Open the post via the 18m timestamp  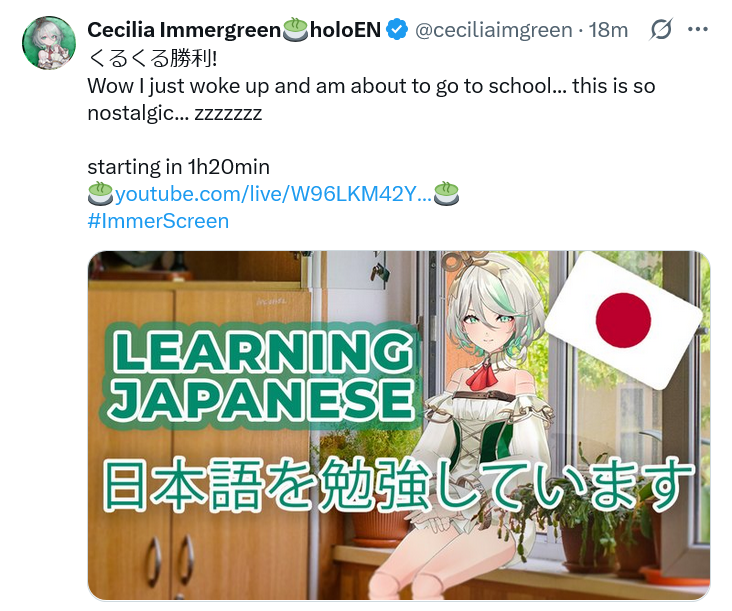(x=608, y=30)
